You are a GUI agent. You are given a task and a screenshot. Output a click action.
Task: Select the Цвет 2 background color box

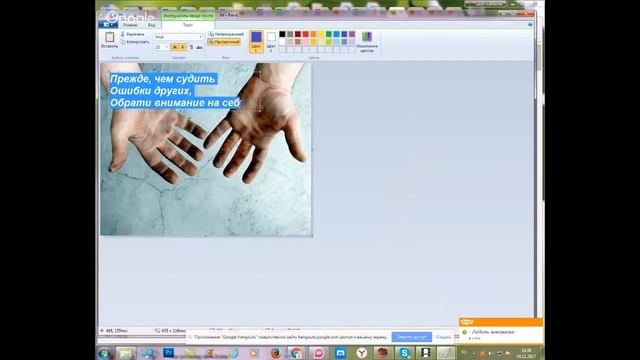[271, 42]
